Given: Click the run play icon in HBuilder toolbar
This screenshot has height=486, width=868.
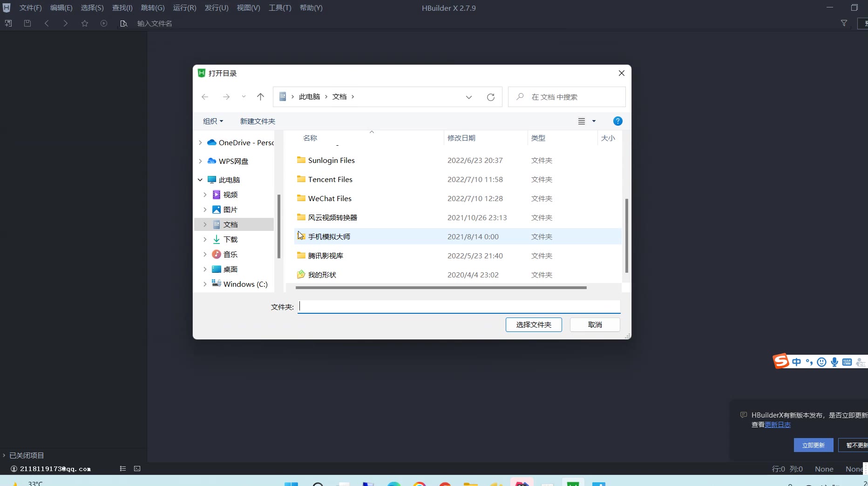Looking at the screenshot, I should coord(104,23).
